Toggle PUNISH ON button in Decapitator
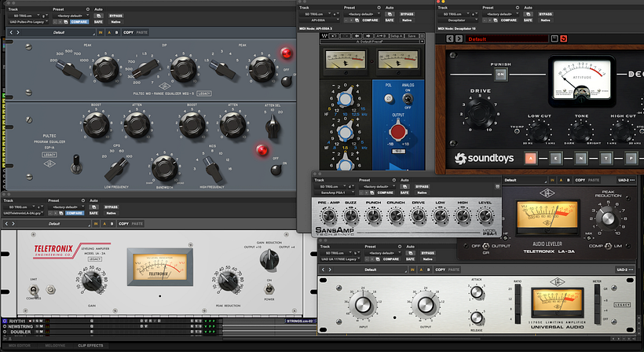This screenshot has height=352, width=644. [x=500, y=75]
